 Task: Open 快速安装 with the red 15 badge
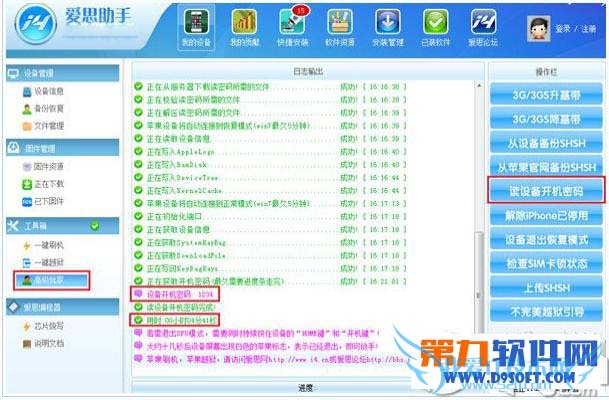tap(292, 28)
